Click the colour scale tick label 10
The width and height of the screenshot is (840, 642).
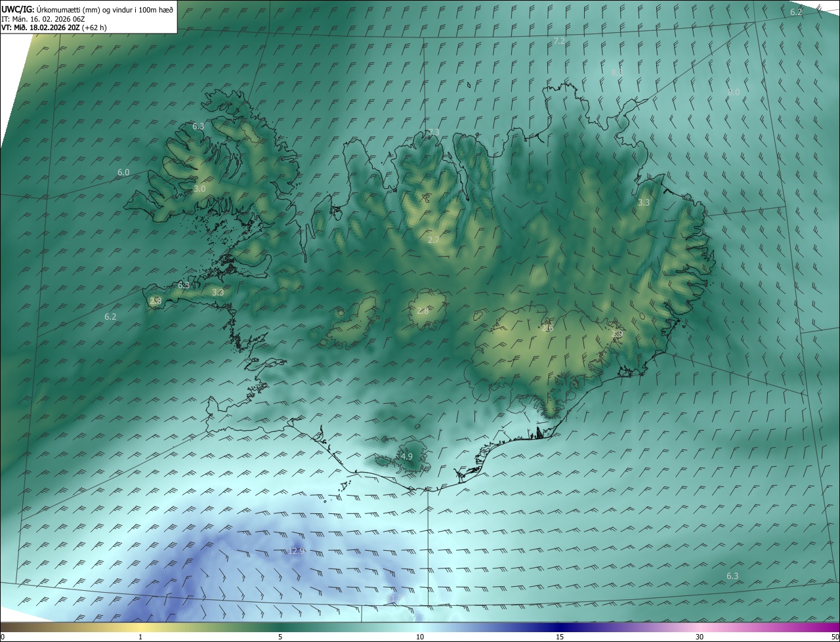420,637
